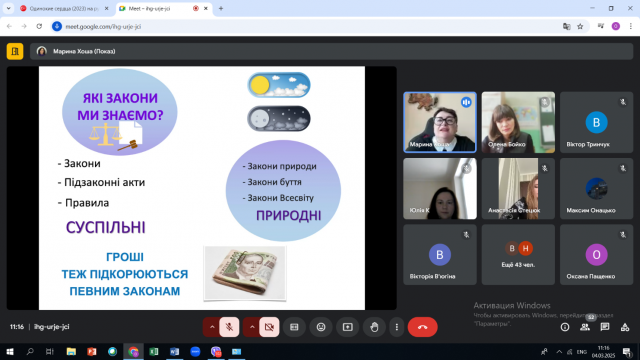Viewport: 640px width, 360px height.
Task: Open taskbar clock and date
Action: tap(603, 351)
